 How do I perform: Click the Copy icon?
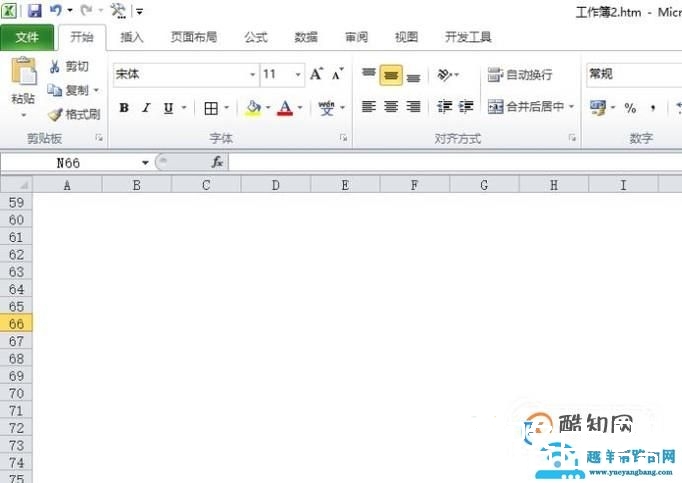pyautogui.click(x=54, y=90)
